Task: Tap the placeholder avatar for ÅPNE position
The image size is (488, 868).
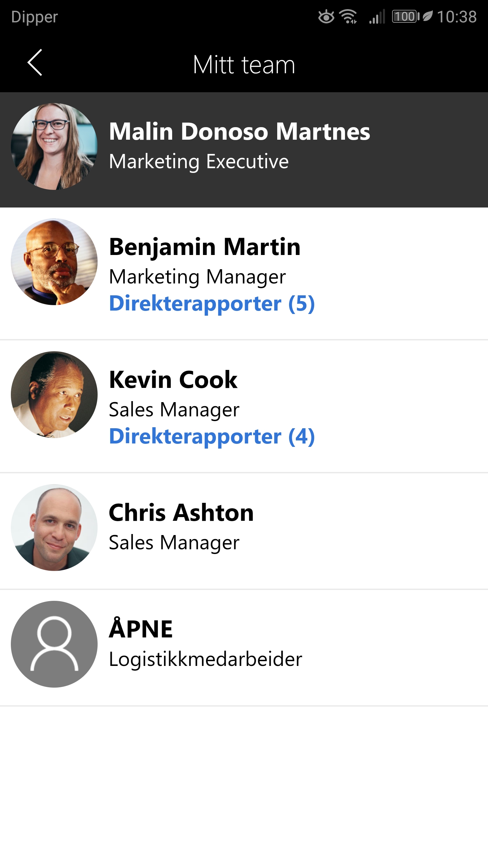Action: pos(54,644)
